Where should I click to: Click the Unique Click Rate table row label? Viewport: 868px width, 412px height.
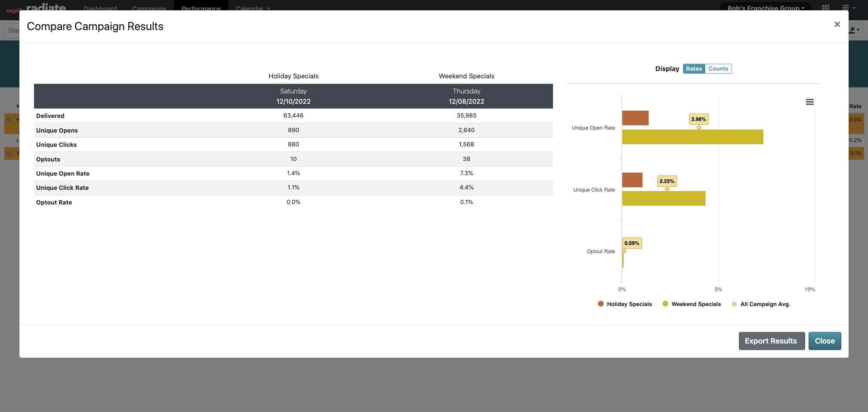(62, 188)
